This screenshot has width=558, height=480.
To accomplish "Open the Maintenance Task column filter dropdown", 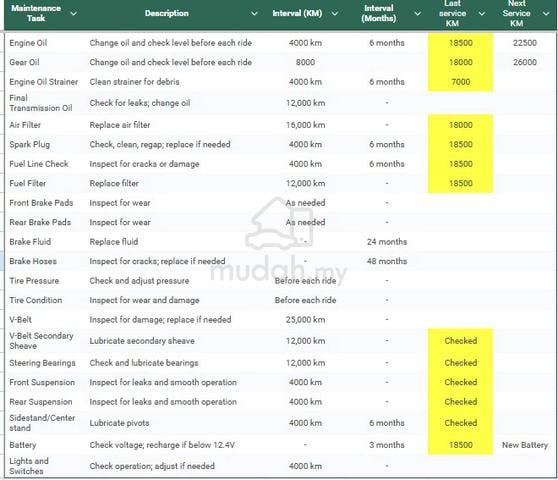I will (74, 14).
